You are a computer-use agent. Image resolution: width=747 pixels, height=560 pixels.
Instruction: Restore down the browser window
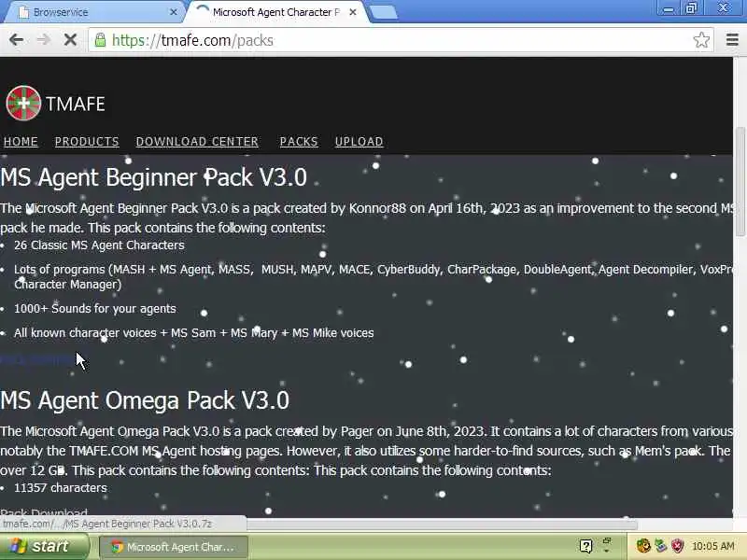click(x=691, y=8)
